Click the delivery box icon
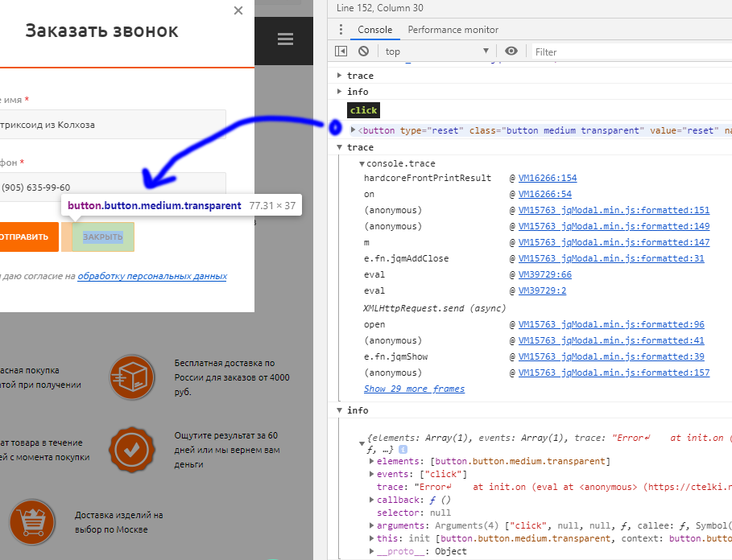 [132, 377]
